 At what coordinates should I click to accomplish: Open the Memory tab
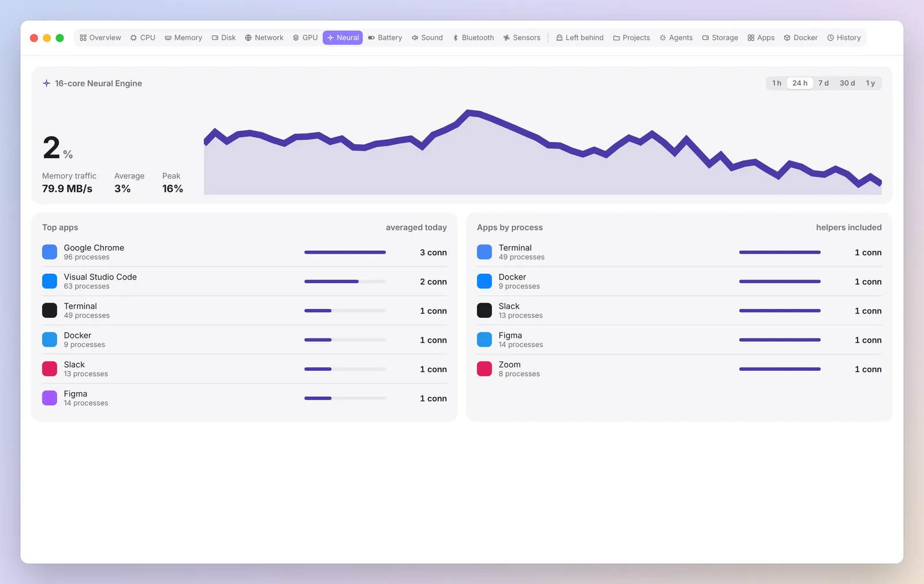coord(184,38)
